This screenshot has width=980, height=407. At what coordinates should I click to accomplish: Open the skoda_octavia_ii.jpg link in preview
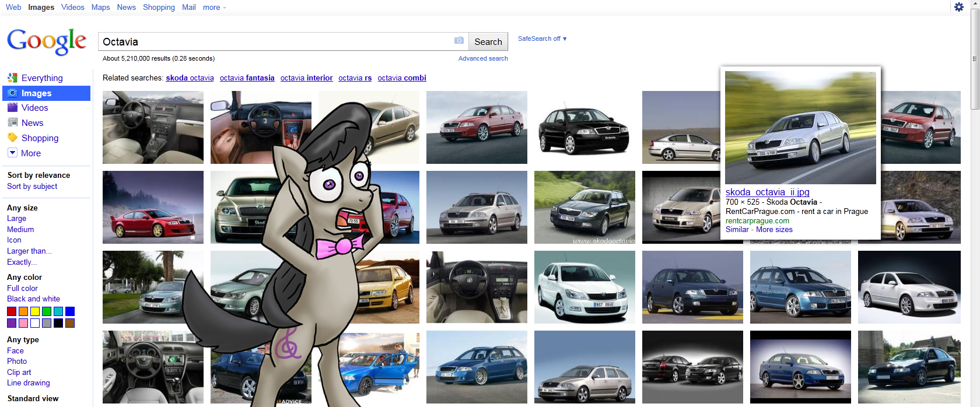tap(767, 192)
